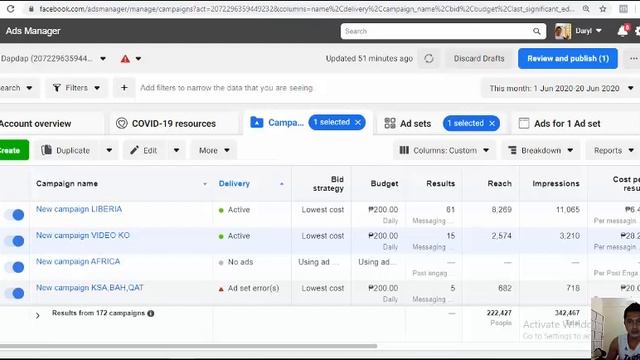Sort by the Impressions column header
Screen dimensions: 640x360
[x=556, y=184]
